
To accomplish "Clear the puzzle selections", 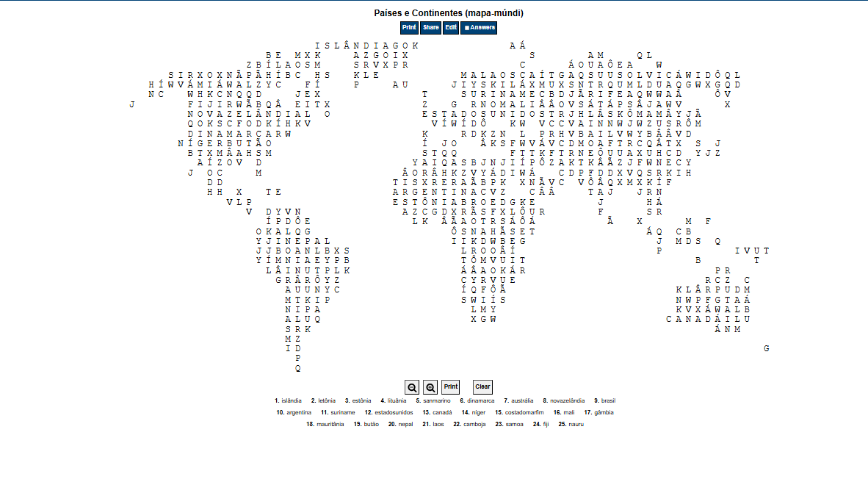I will click(482, 387).
